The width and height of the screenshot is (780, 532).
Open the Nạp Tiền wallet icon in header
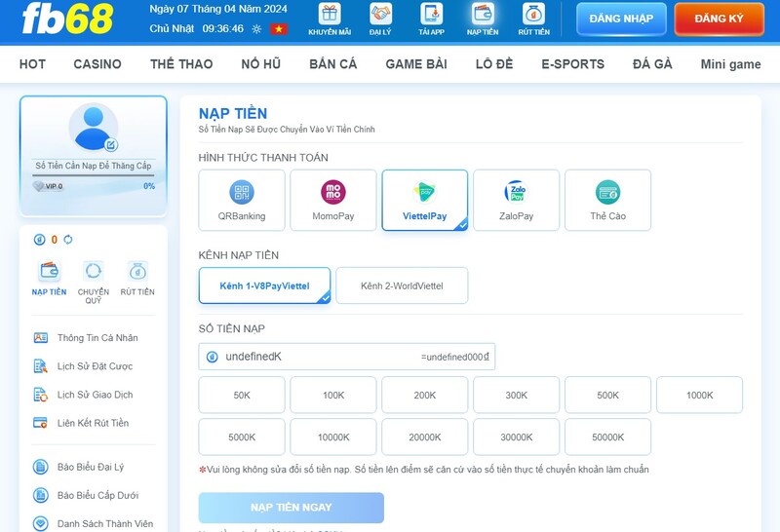pyautogui.click(x=483, y=14)
